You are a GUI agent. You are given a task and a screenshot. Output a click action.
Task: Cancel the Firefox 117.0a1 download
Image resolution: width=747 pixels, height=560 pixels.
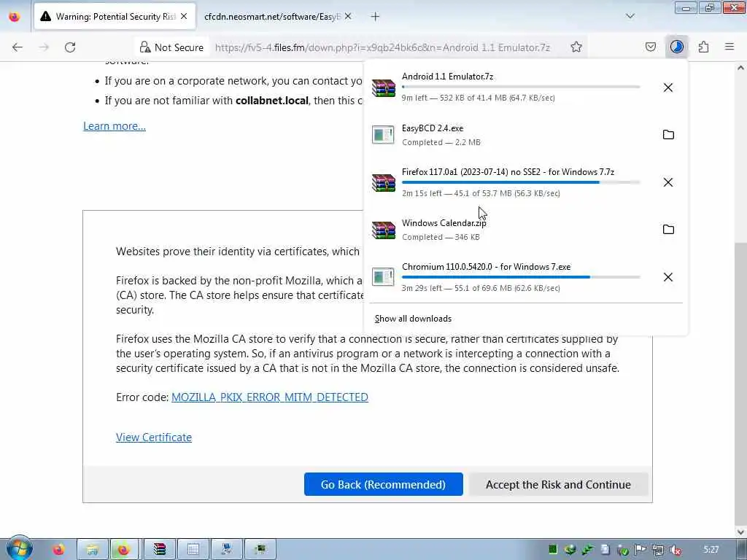click(668, 182)
